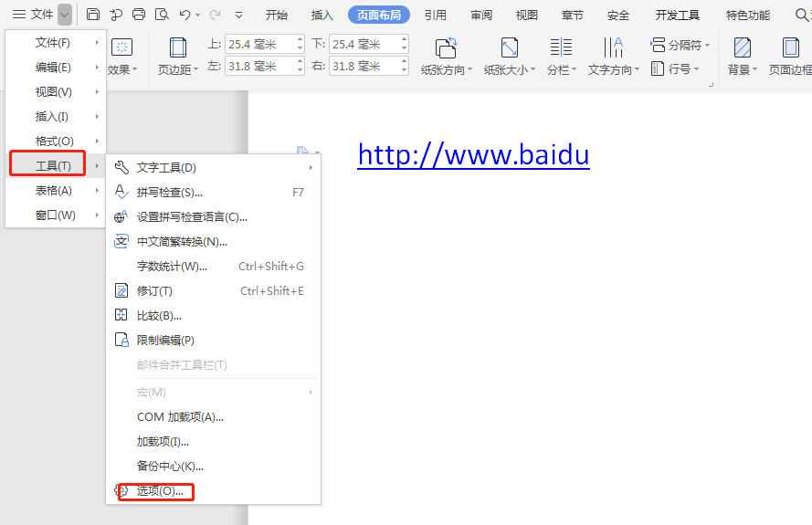
Task: Open the 视图(V) submenu
Action: pos(56,91)
